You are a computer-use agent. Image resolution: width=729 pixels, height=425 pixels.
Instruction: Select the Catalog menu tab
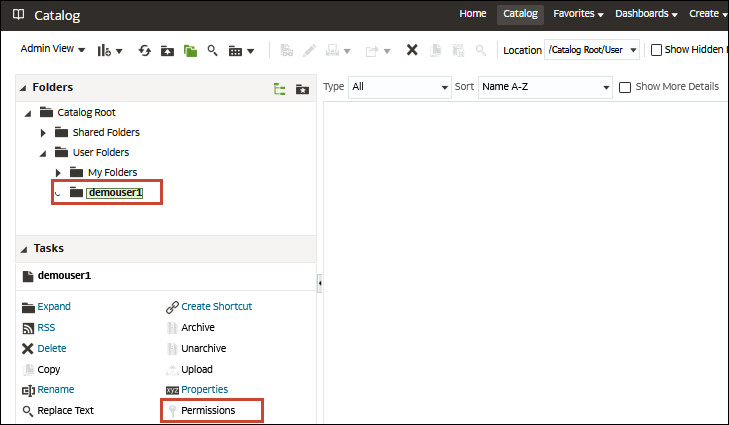tap(520, 14)
